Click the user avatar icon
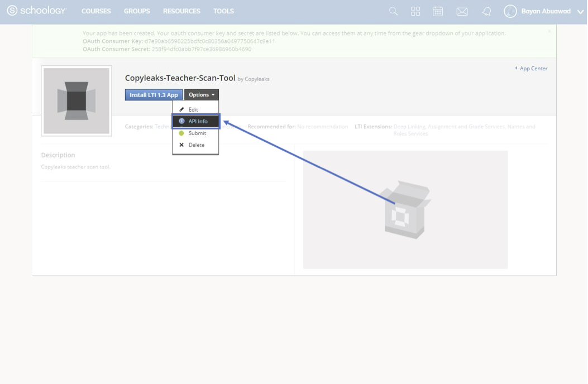Screen dimensions: 588x384 click(510, 11)
